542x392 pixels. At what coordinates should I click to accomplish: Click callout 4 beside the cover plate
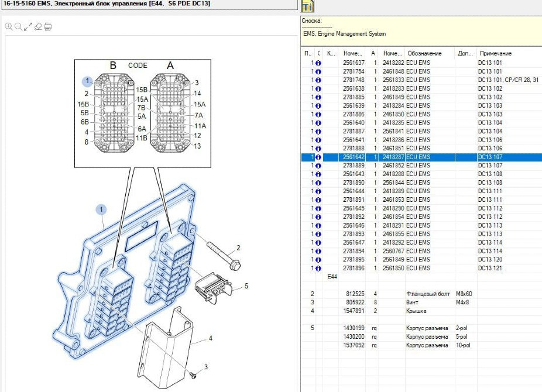point(210,338)
